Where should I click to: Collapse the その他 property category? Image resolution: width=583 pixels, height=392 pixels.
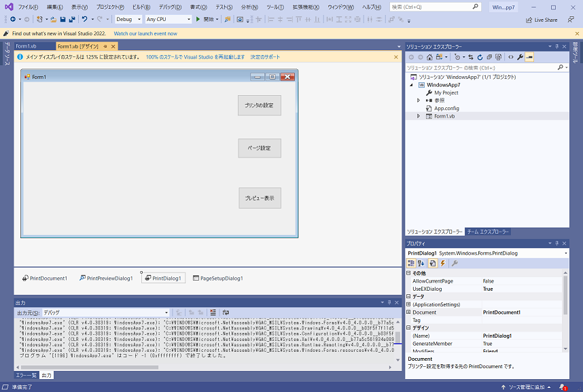click(x=408, y=273)
